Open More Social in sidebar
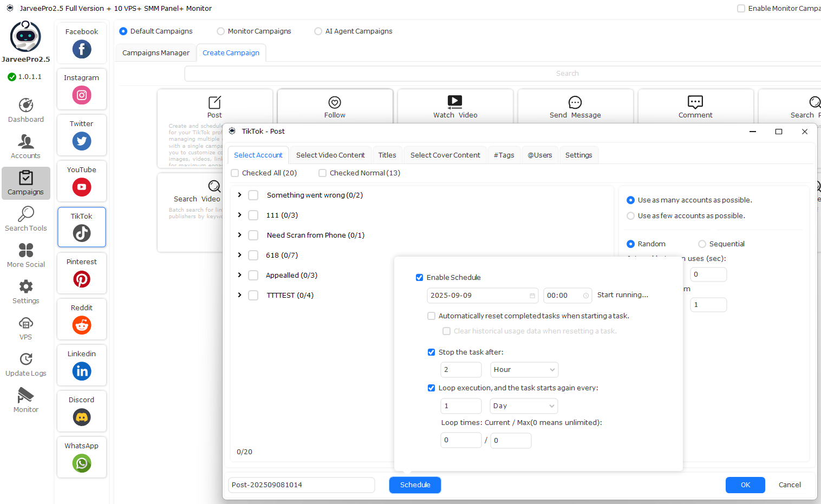 [26, 256]
